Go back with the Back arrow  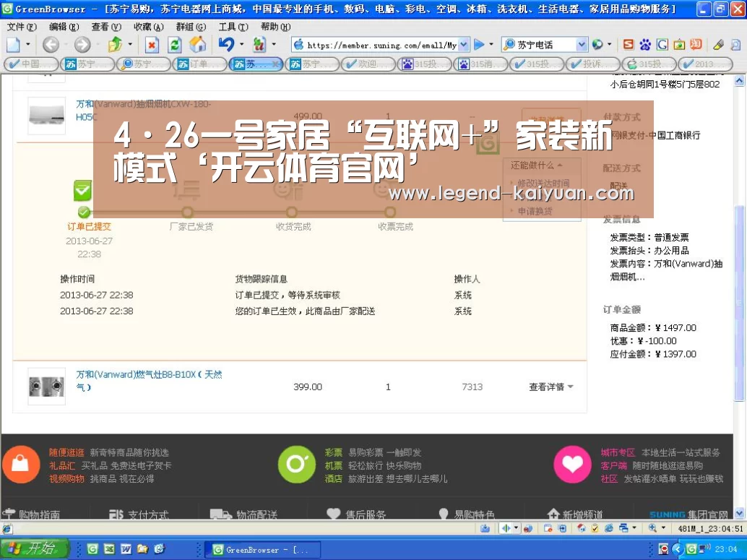tap(51, 45)
